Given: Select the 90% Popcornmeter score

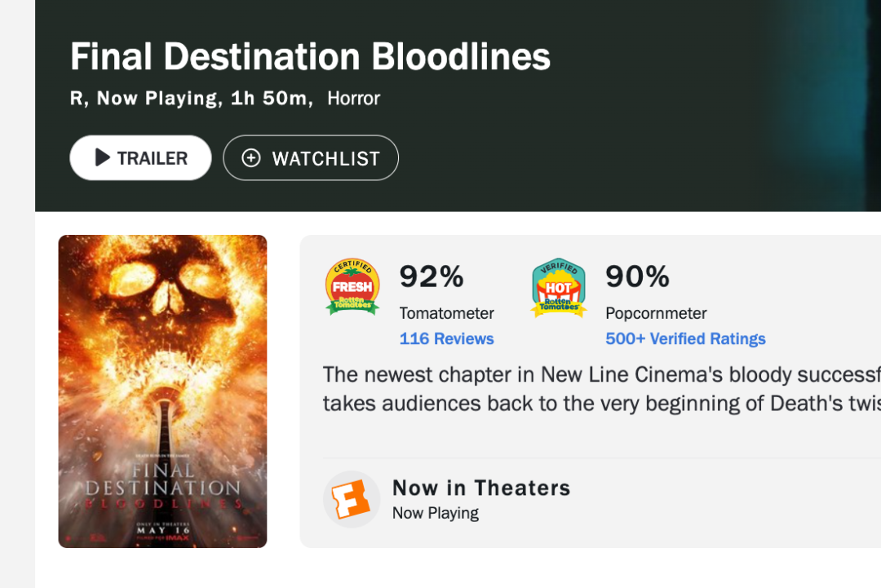Looking at the screenshot, I should click(638, 276).
